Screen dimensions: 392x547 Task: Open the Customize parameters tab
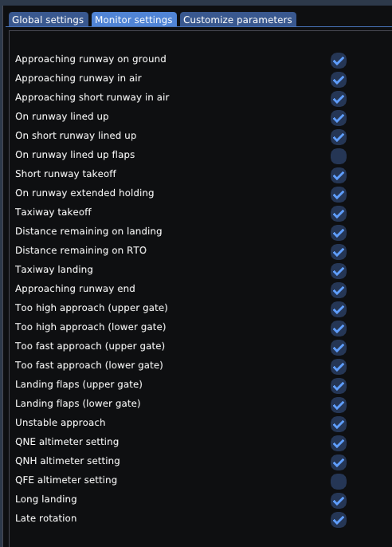click(x=238, y=19)
